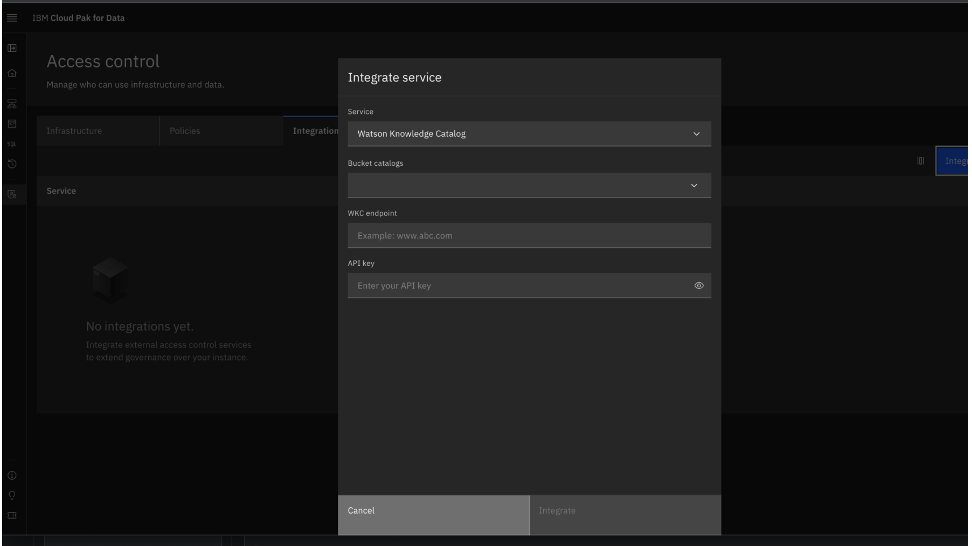This screenshot has width=972, height=546.
Task: Switch to the Infrastructure tab
Action: 97,131
